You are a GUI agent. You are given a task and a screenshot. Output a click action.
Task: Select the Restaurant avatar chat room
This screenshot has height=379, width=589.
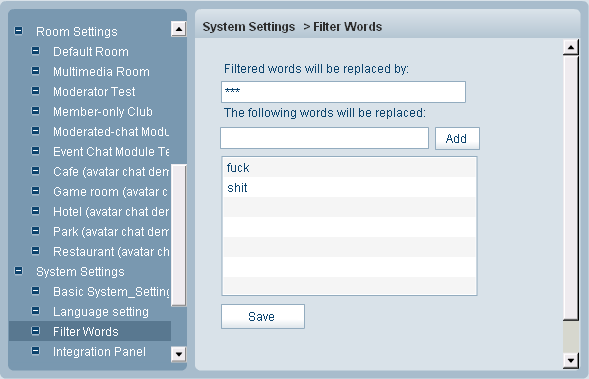point(111,252)
